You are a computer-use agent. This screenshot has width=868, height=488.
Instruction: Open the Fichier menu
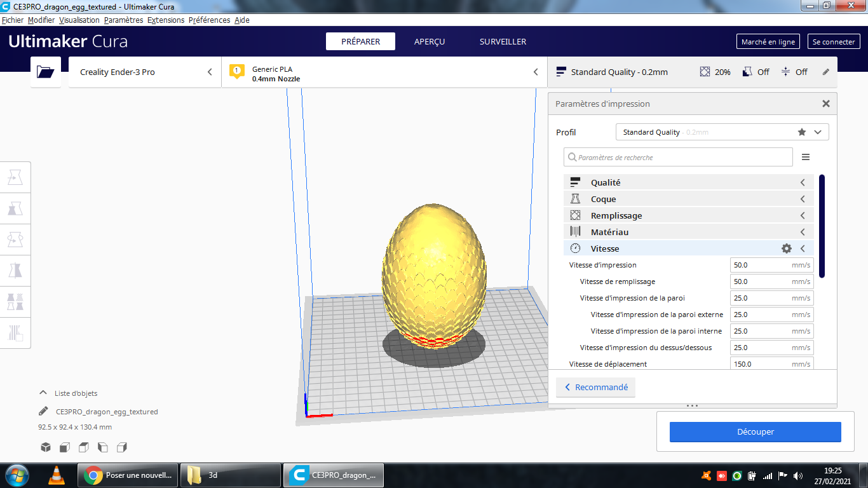pos(13,20)
